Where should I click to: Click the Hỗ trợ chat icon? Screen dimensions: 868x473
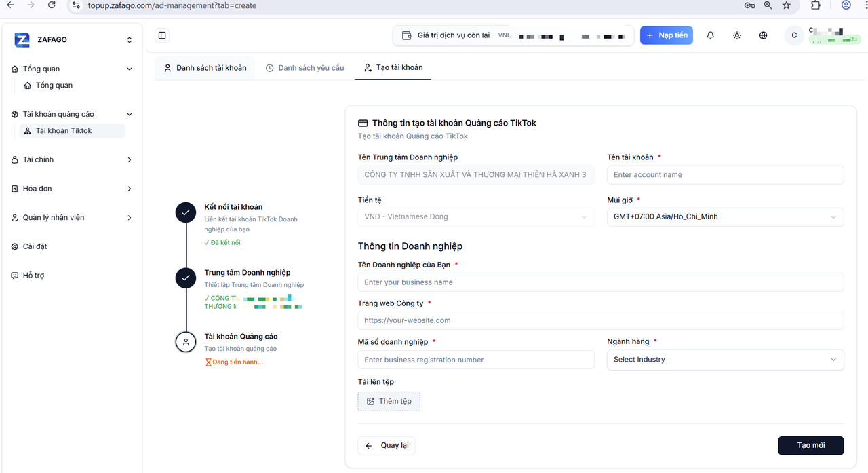coord(15,276)
